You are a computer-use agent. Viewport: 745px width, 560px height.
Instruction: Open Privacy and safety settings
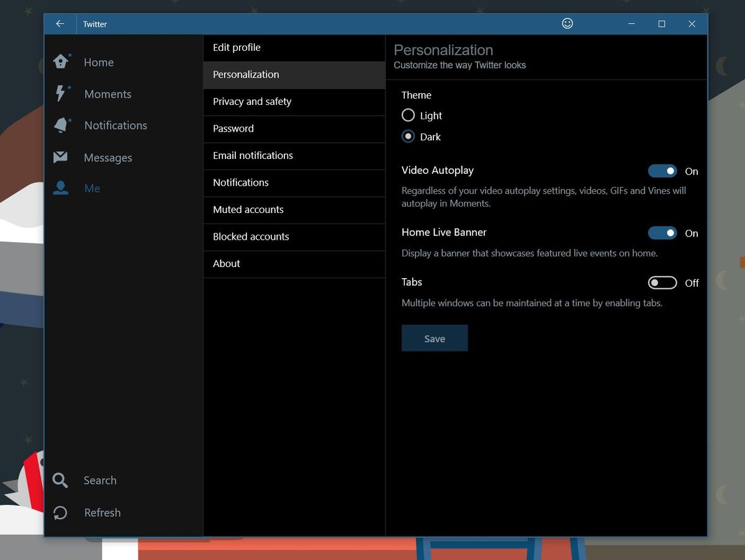click(294, 102)
